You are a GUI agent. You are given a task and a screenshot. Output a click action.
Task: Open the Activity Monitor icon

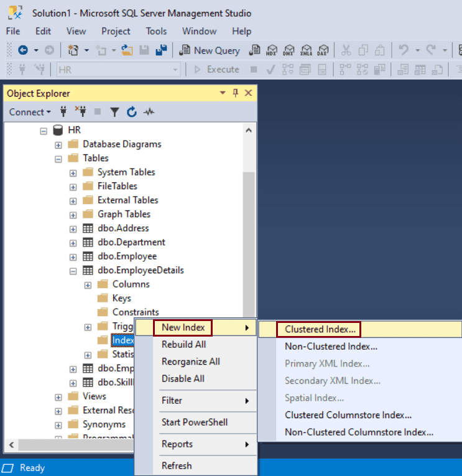(x=149, y=112)
